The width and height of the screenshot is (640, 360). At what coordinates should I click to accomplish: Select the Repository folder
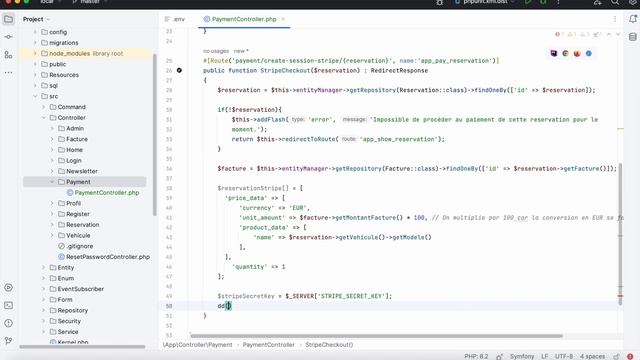(69, 310)
